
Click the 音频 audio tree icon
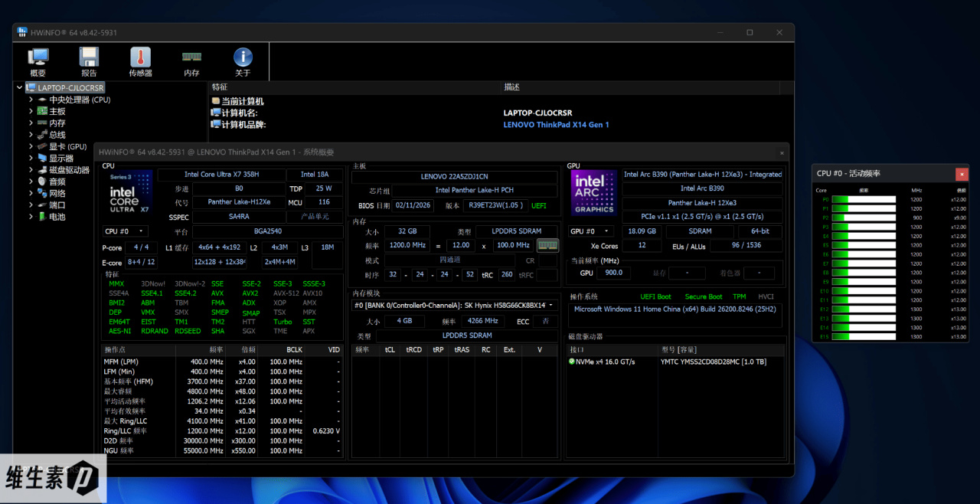(42, 182)
